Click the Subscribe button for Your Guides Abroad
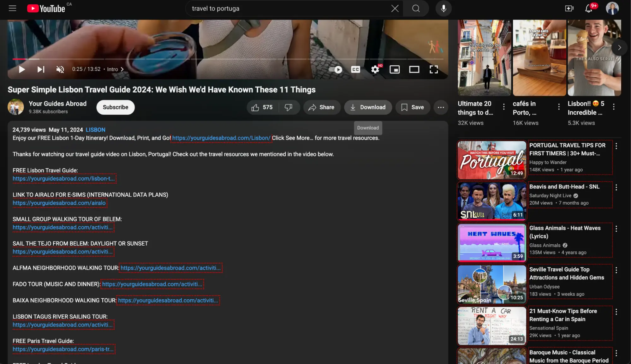The width and height of the screenshot is (631, 364). point(115,107)
